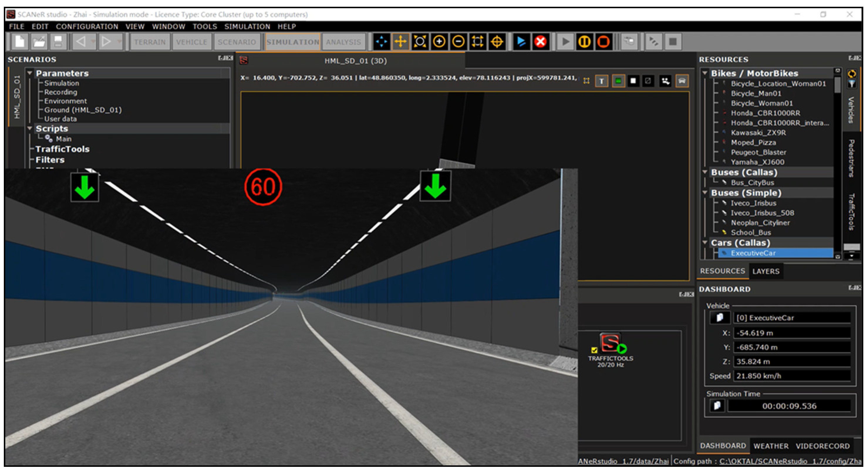Toggle the car view icon in viewport toolbar
This screenshot has height=473, width=868.
[x=682, y=81]
